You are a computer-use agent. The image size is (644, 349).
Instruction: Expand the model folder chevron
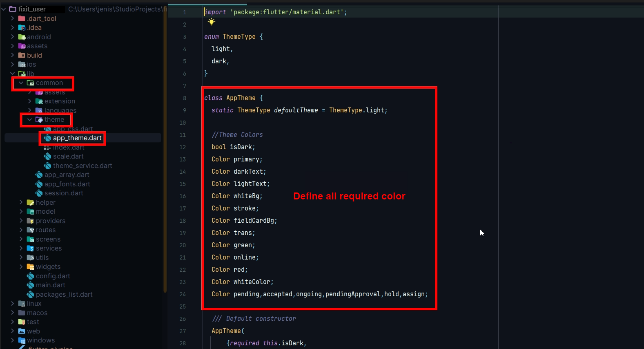coord(21,212)
